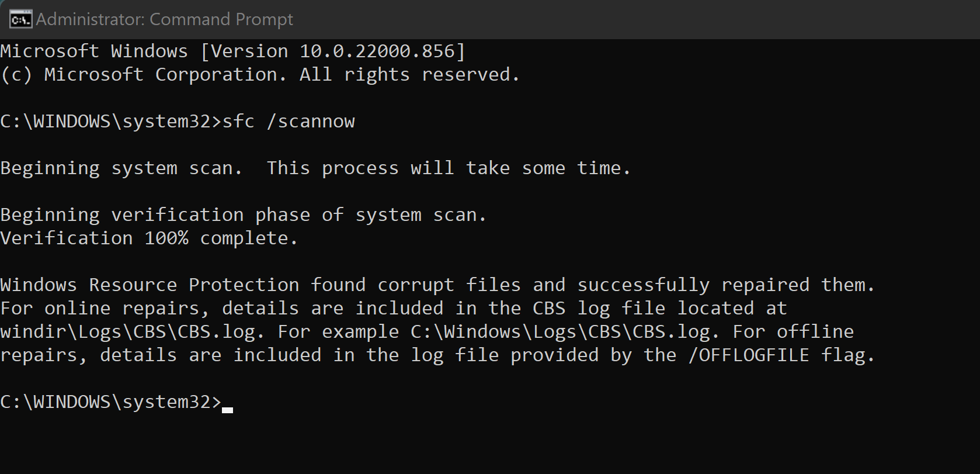
Task: Open the Command Prompt system menu icon
Action: coord(20,20)
